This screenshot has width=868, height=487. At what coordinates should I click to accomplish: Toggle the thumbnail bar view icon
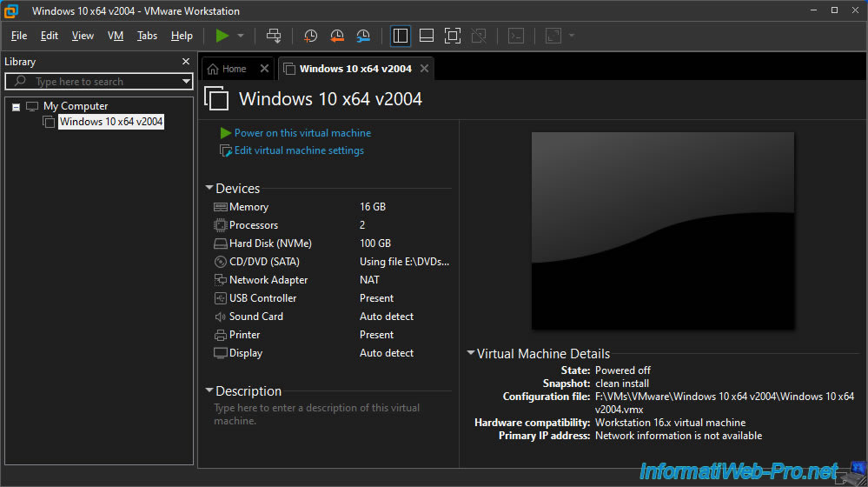click(427, 36)
